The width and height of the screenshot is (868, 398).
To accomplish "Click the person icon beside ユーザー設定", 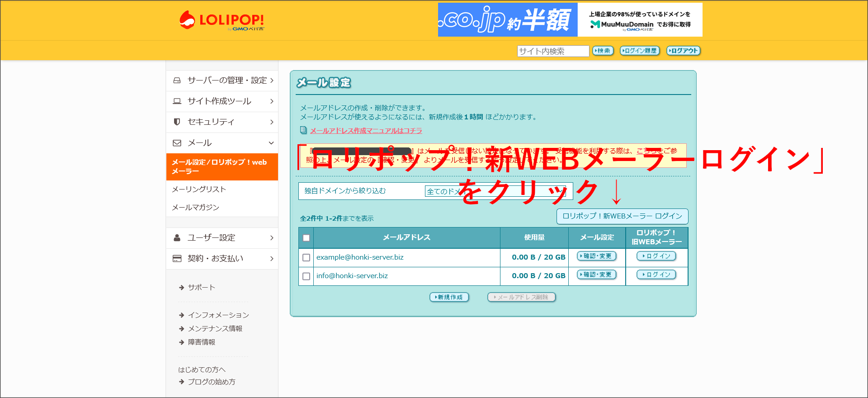I will [177, 238].
